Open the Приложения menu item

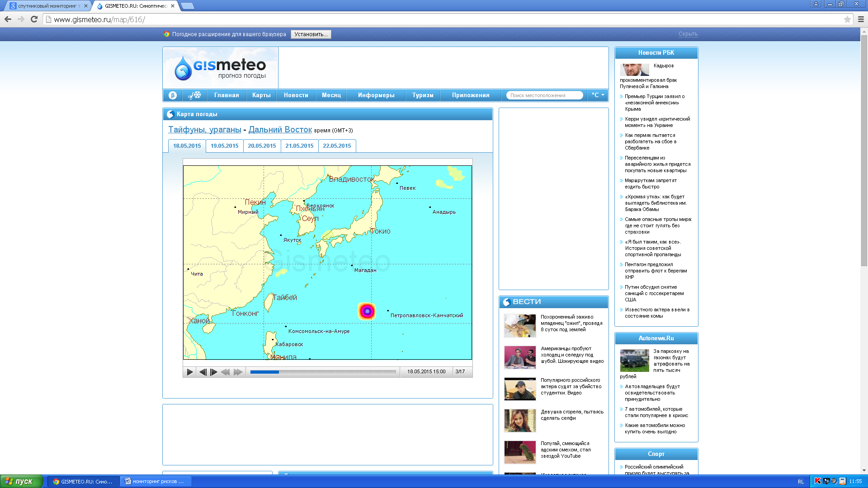[471, 95]
